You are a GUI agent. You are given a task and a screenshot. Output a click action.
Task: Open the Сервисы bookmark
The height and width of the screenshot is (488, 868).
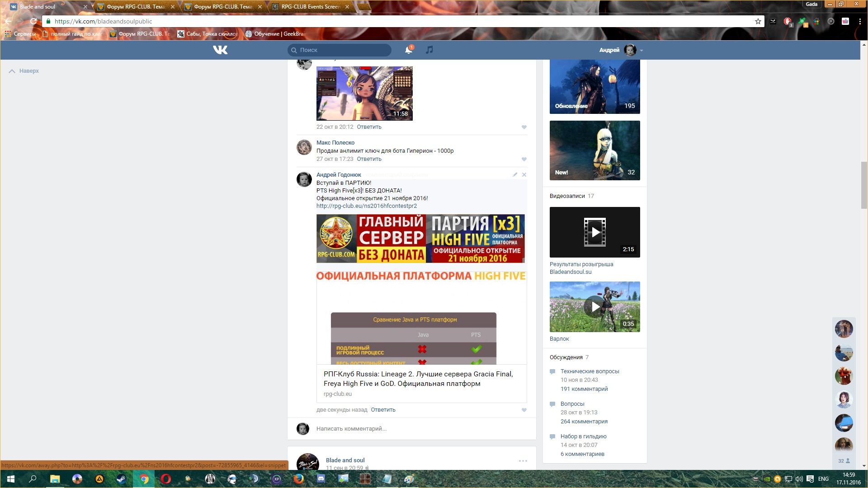point(20,34)
